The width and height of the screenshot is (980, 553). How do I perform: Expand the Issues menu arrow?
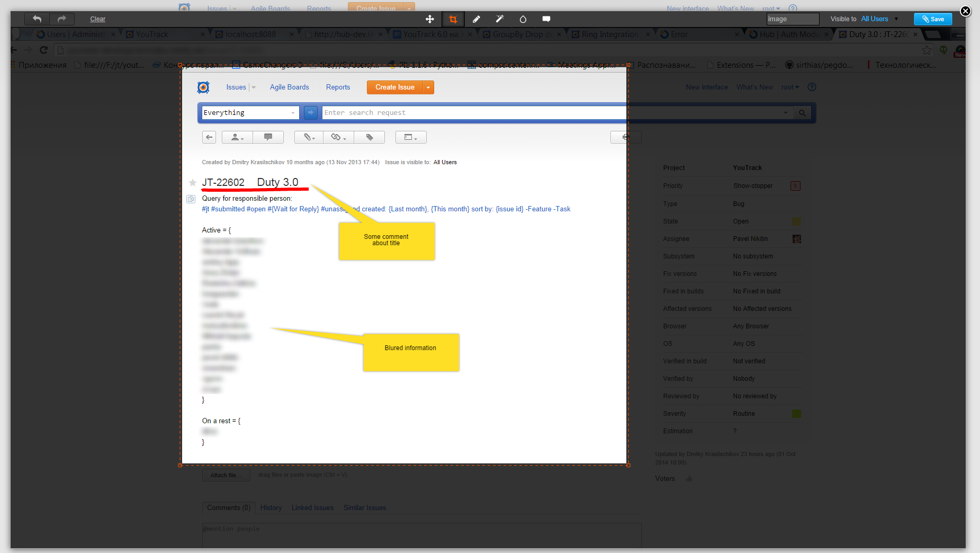pyautogui.click(x=254, y=87)
